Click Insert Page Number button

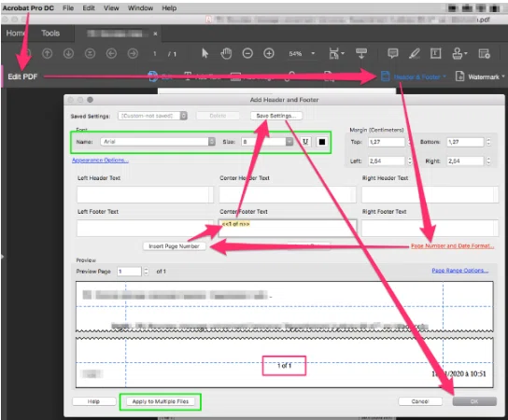(x=174, y=246)
